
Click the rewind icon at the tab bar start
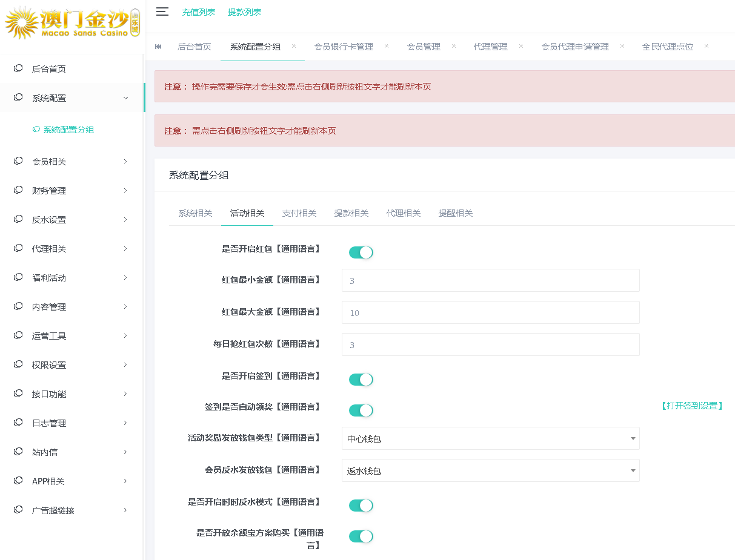coord(158,46)
